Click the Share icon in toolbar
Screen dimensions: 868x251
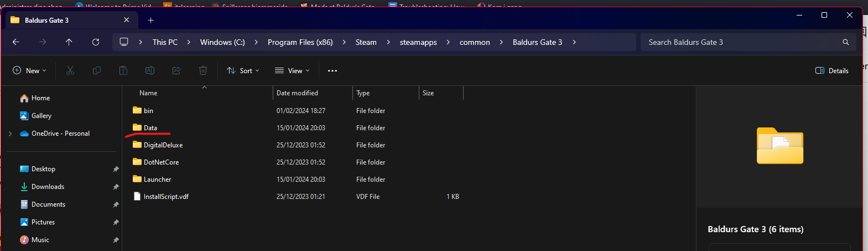176,70
